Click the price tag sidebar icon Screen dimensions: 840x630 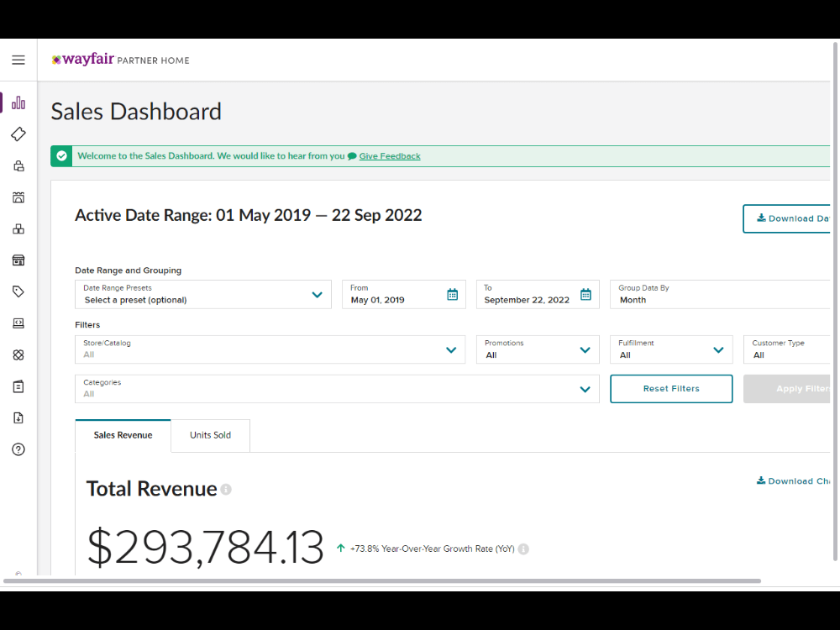[x=18, y=291]
